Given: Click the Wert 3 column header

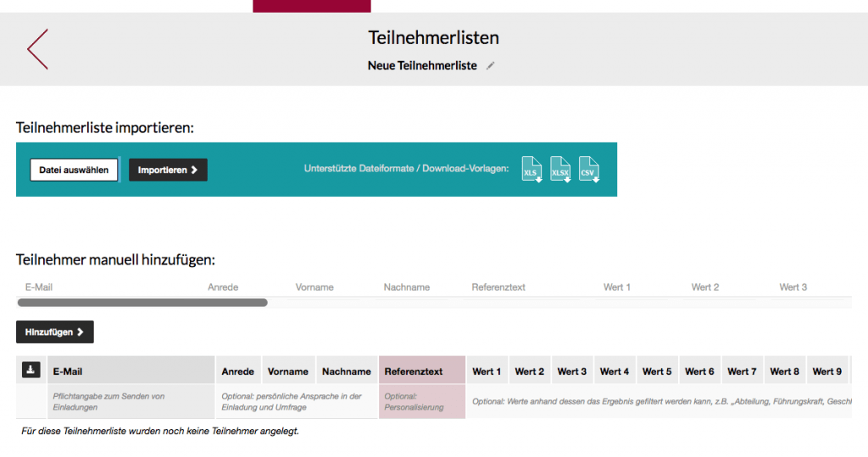Looking at the screenshot, I should click(572, 371).
